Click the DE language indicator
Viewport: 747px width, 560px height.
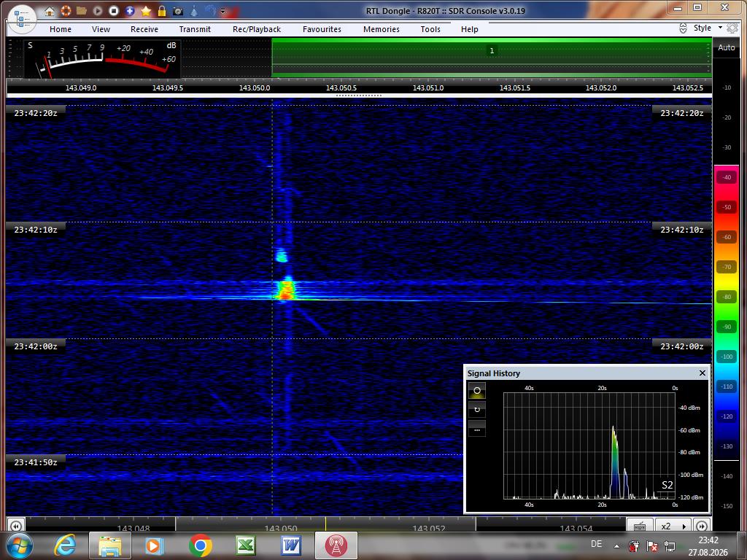click(596, 543)
